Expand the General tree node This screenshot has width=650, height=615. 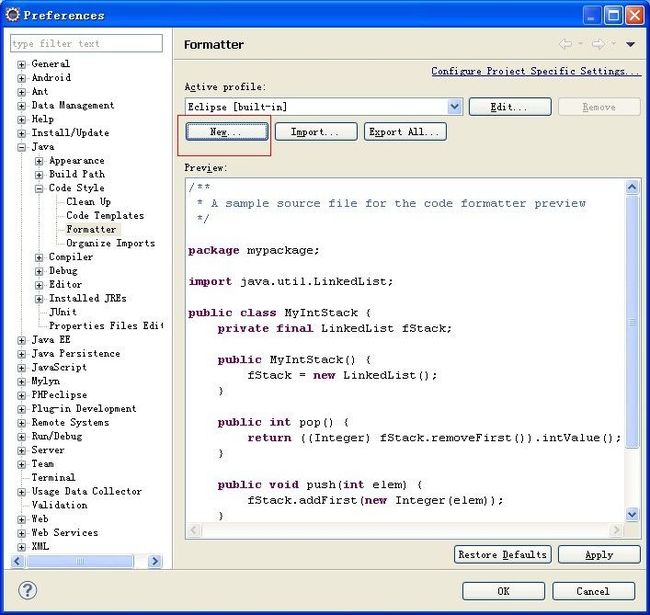pos(22,65)
